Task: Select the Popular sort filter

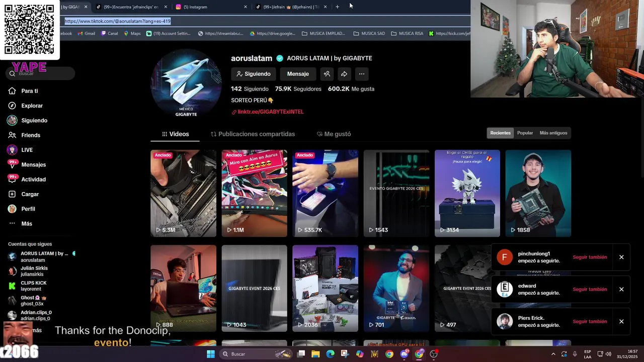Action: tap(525, 133)
